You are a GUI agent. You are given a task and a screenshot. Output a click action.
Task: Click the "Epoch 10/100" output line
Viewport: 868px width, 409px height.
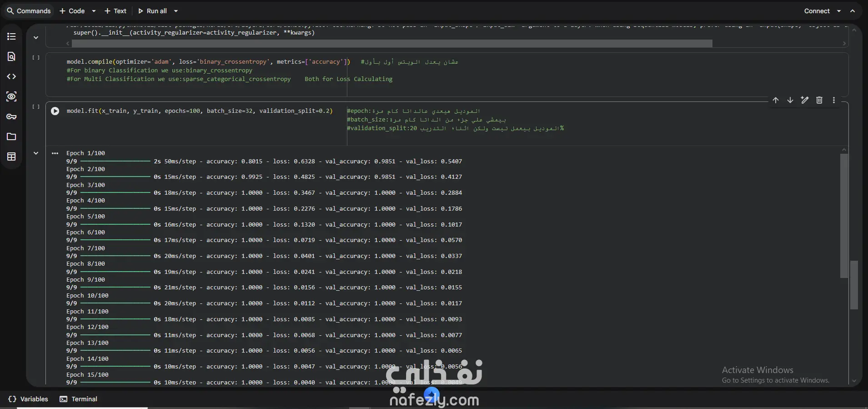click(x=87, y=296)
